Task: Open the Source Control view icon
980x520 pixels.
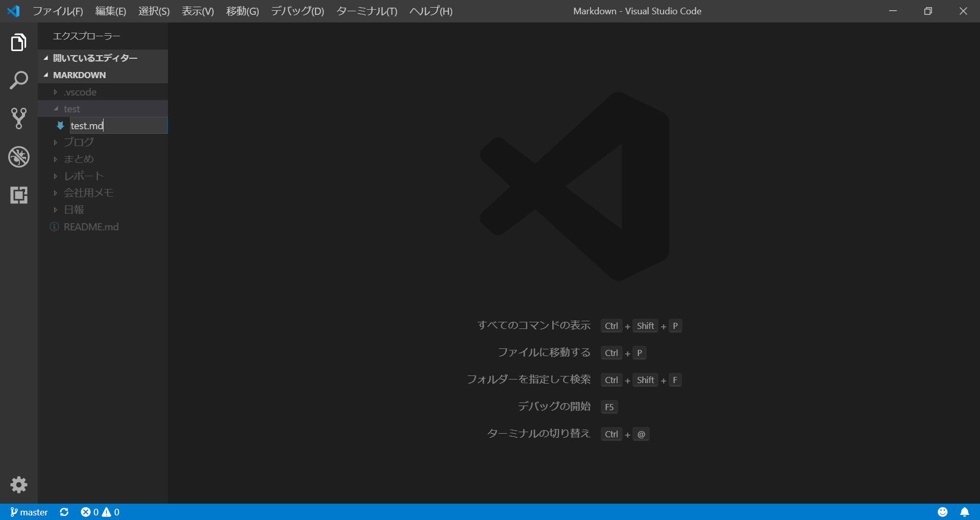Action: click(19, 119)
